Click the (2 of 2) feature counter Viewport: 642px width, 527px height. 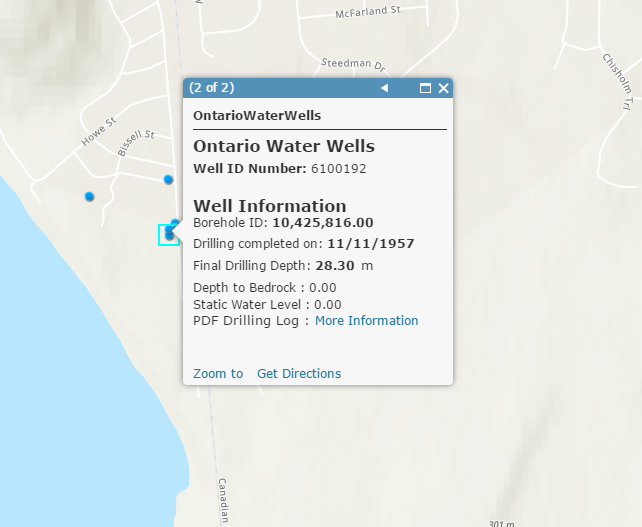[212, 88]
